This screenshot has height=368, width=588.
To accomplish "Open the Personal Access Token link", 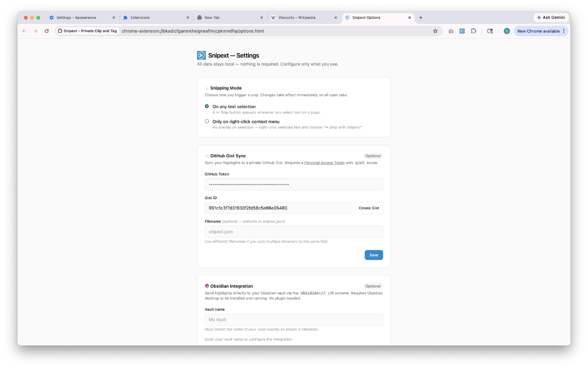I will (324, 163).
